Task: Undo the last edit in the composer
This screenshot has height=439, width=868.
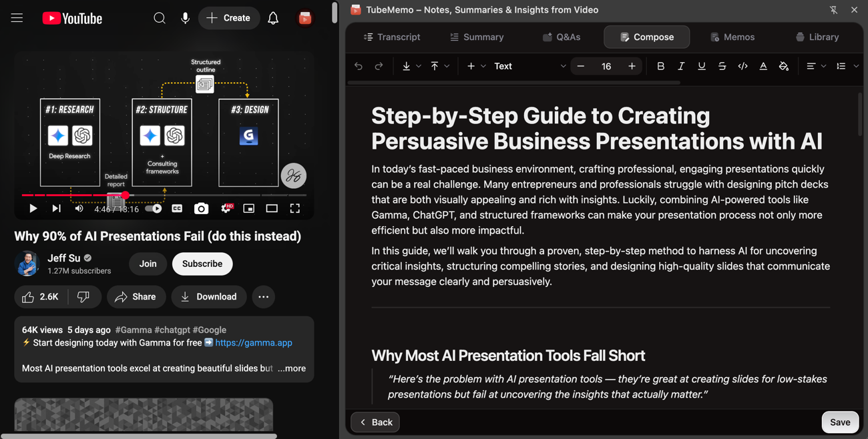Action: point(359,66)
